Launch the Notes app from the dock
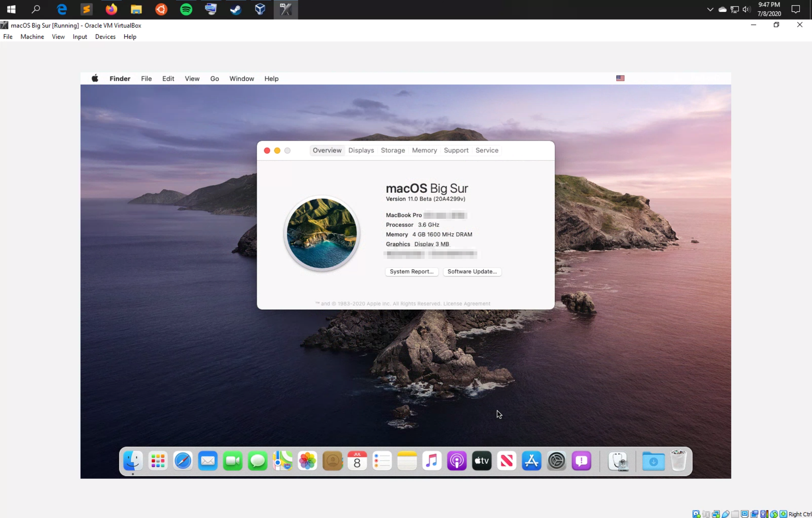Image resolution: width=812 pixels, height=518 pixels. pos(407,461)
